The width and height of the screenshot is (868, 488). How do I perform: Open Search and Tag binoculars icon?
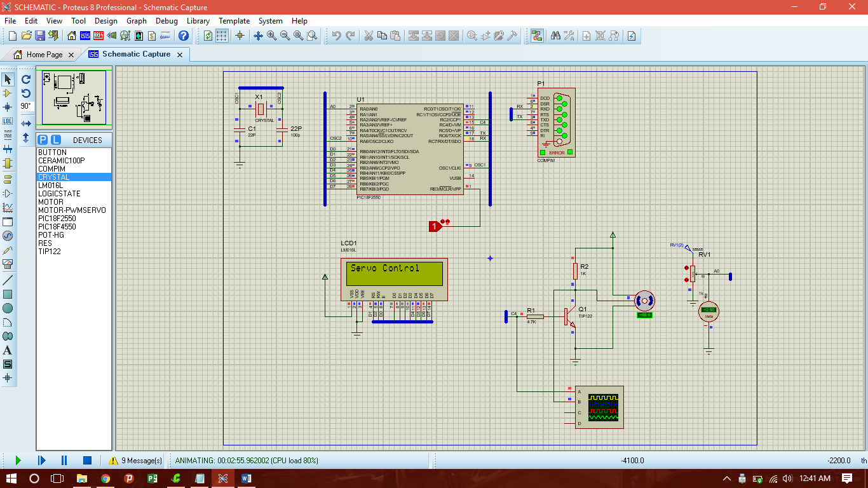click(x=555, y=36)
